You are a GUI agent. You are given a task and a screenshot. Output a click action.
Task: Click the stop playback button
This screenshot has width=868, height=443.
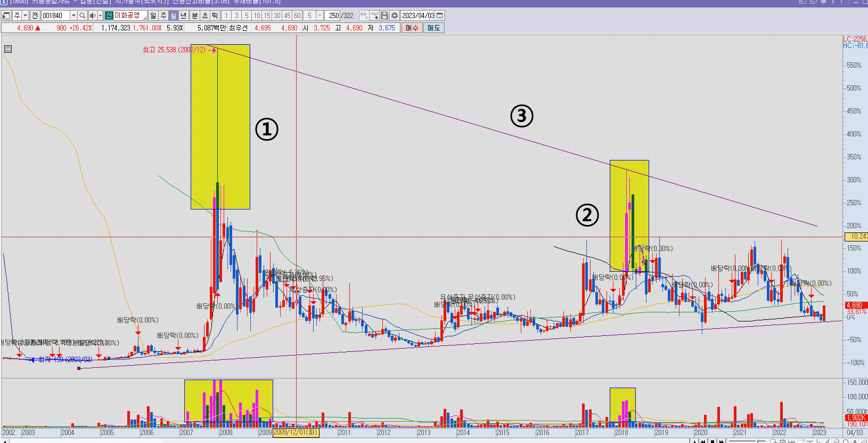pyautogui.click(x=713, y=441)
